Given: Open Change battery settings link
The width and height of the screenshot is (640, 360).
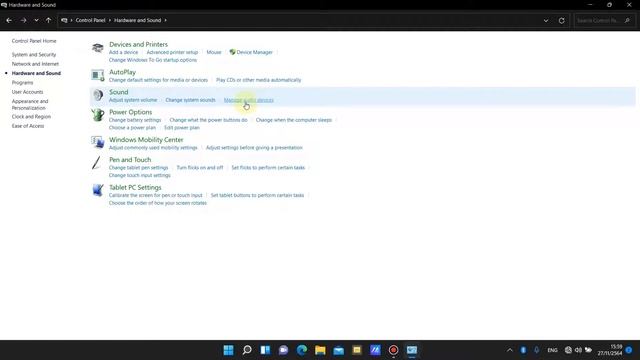Looking at the screenshot, I should click(x=135, y=120).
